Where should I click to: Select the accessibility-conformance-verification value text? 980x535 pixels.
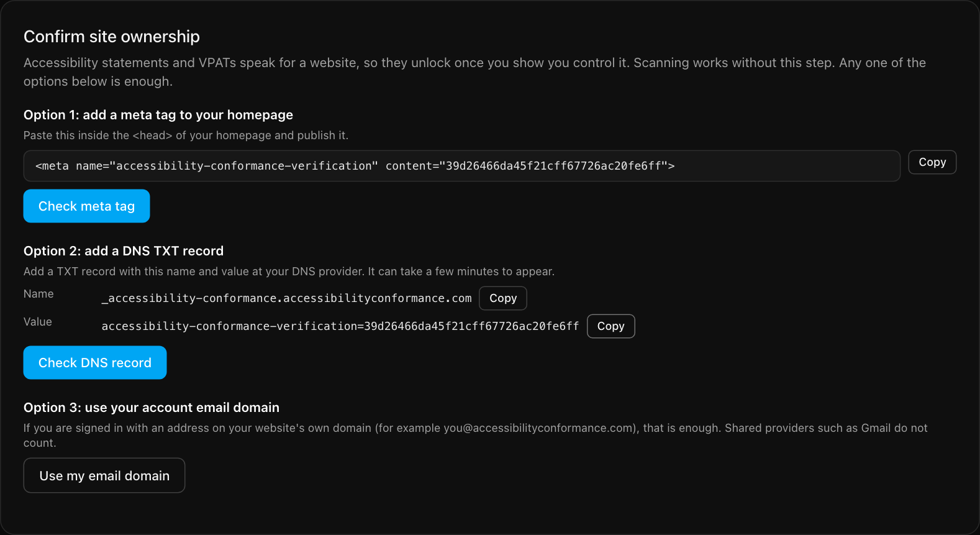click(340, 326)
